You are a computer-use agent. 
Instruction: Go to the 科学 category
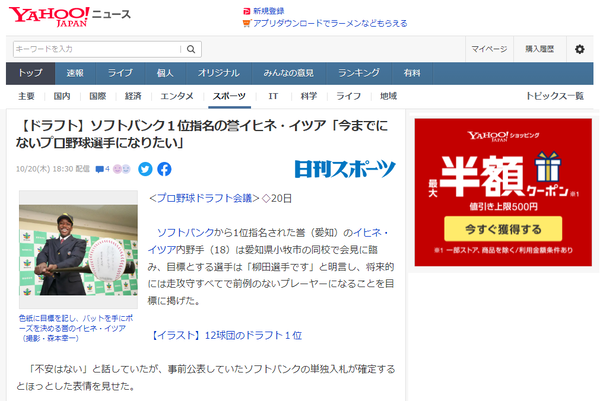[309, 96]
